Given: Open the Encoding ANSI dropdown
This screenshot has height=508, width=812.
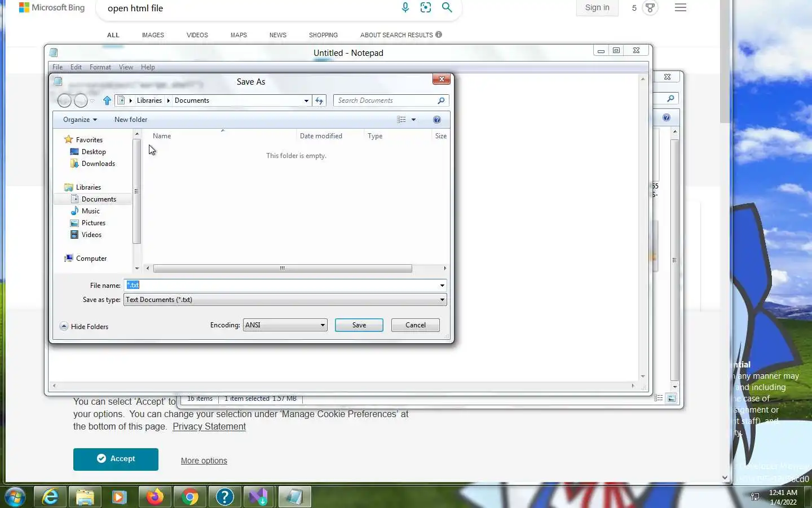Looking at the screenshot, I should pyautogui.click(x=285, y=325).
